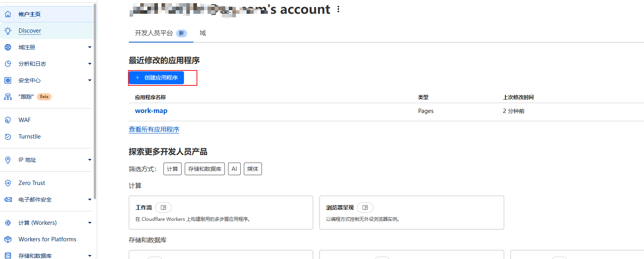Click the security center icon beside 安全中心

(8, 80)
